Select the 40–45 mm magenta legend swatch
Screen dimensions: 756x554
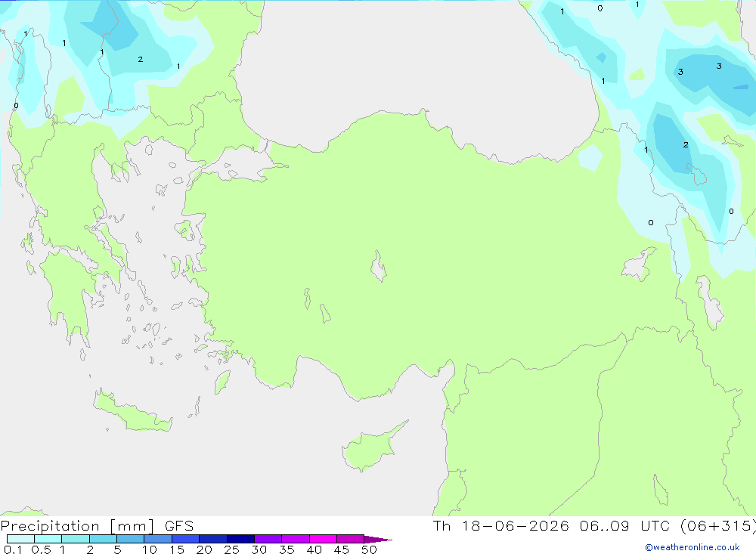(x=323, y=539)
